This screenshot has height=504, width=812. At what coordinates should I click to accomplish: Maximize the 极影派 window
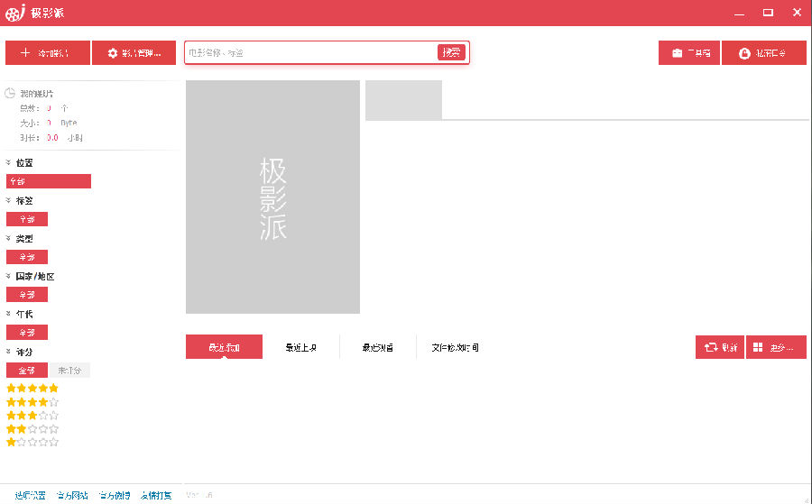[768, 13]
